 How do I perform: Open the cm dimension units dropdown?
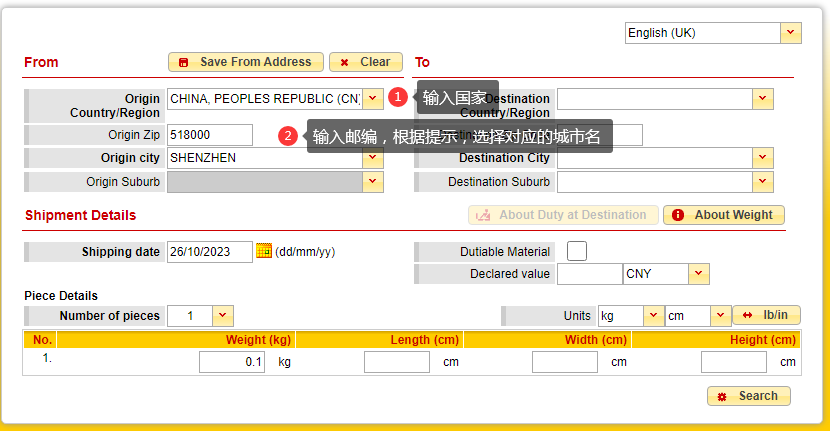tap(721, 315)
